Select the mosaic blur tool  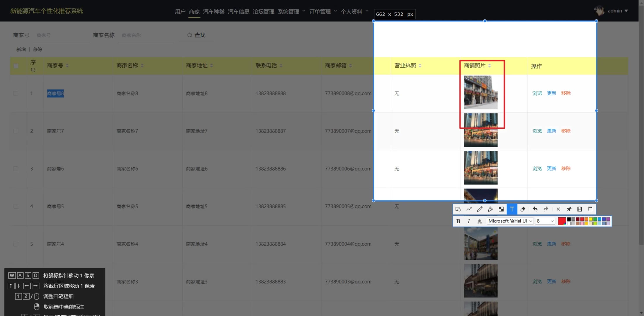501,209
